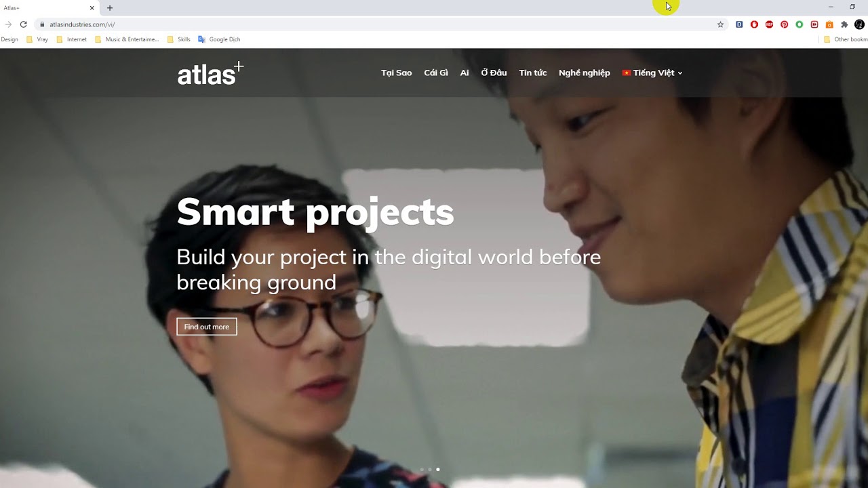Expand the Other bookmarks folder

(x=846, y=39)
